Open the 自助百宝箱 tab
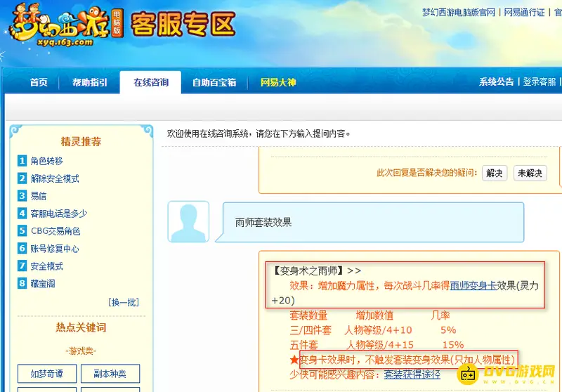Image resolution: width=562 pixels, height=392 pixels. [x=214, y=82]
